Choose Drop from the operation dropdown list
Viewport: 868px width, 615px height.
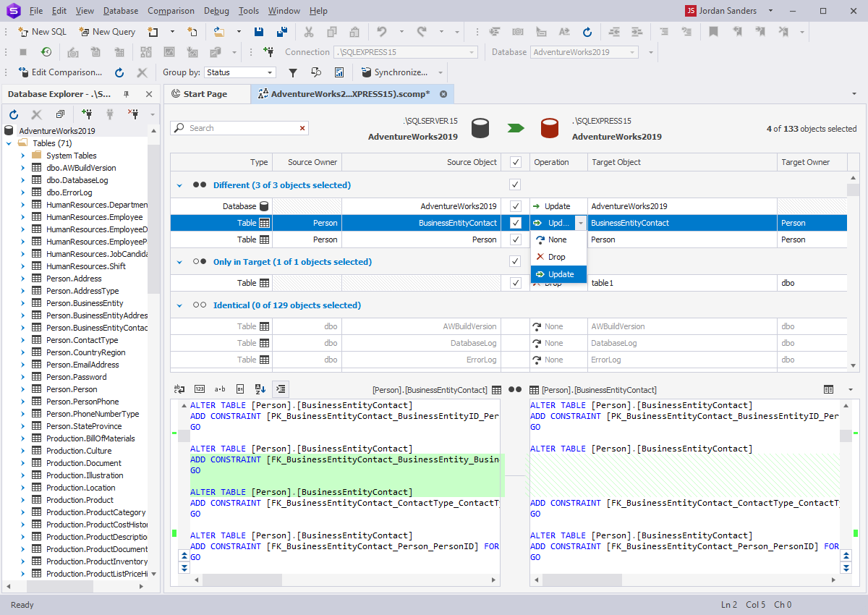[x=556, y=257]
